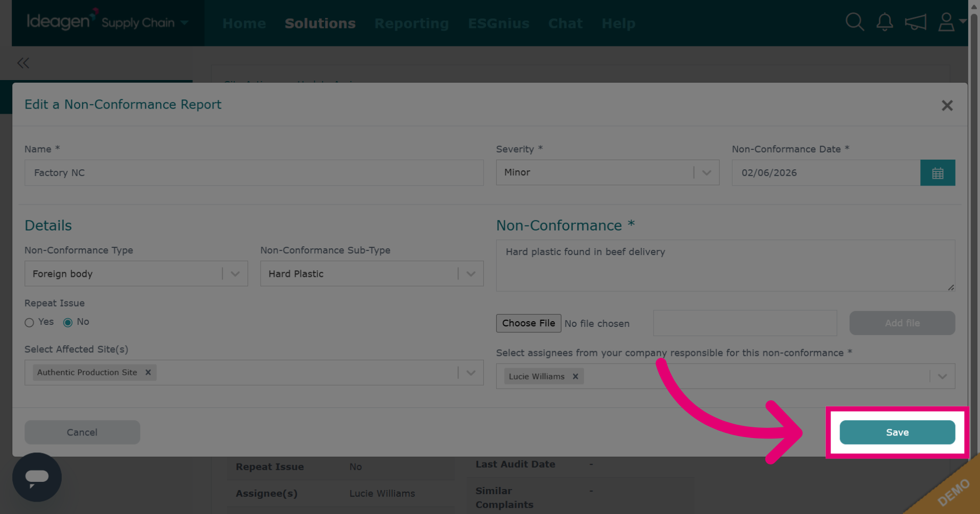The width and height of the screenshot is (980, 514).
Task: Click the empty file description field
Action: point(745,323)
